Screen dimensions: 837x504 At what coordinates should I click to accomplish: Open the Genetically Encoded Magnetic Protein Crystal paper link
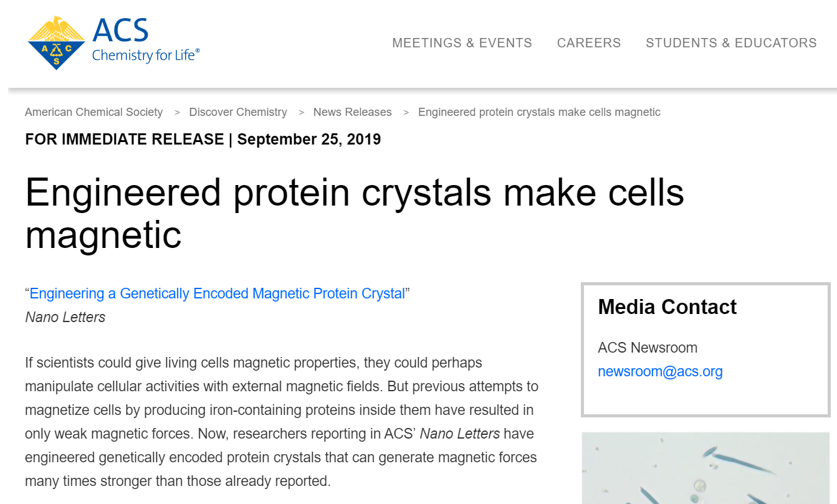point(218,293)
